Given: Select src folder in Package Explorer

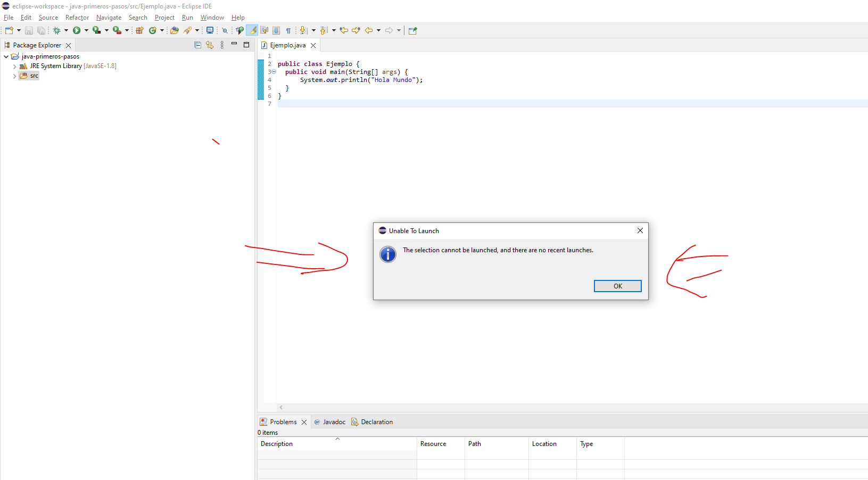Looking at the screenshot, I should tap(29, 76).
